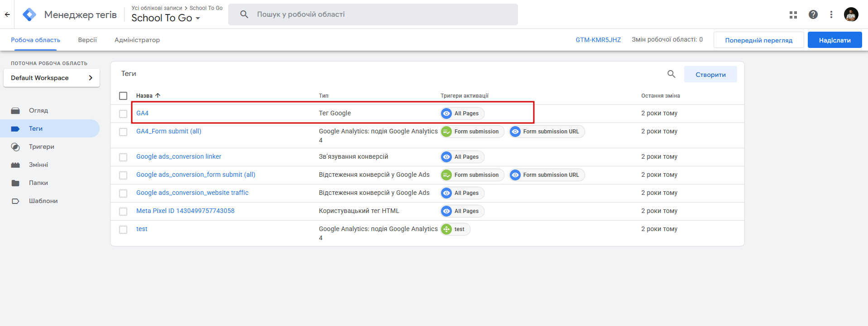
Task: Open the GA4 tag link
Action: pyautogui.click(x=143, y=113)
